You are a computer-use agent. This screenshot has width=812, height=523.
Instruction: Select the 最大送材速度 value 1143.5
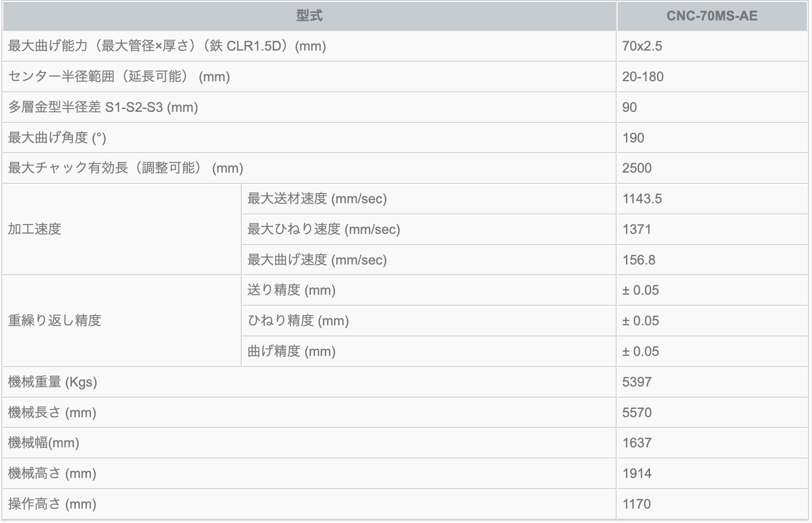click(x=642, y=199)
